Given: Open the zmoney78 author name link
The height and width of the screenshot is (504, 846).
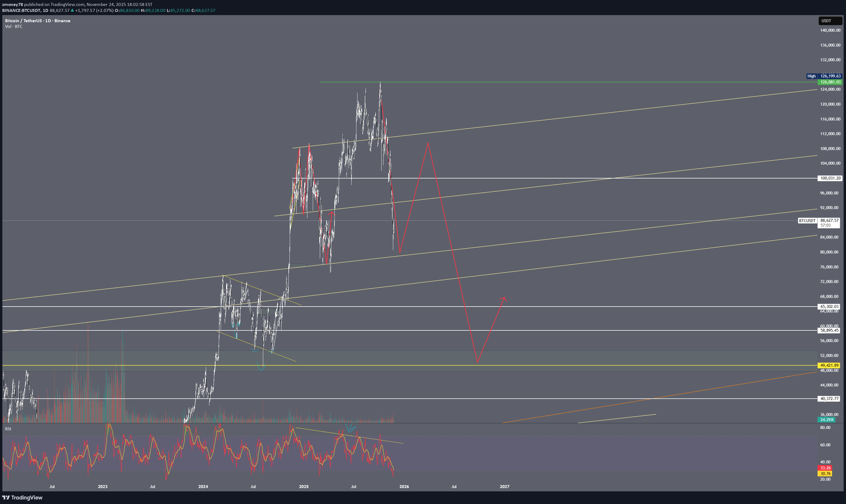Looking at the screenshot, I should click(x=12, y=4).
